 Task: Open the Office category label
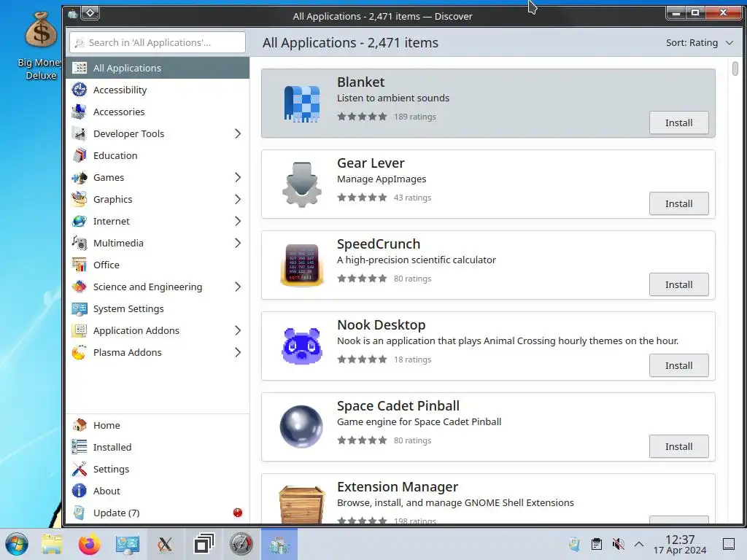(107, 265)
